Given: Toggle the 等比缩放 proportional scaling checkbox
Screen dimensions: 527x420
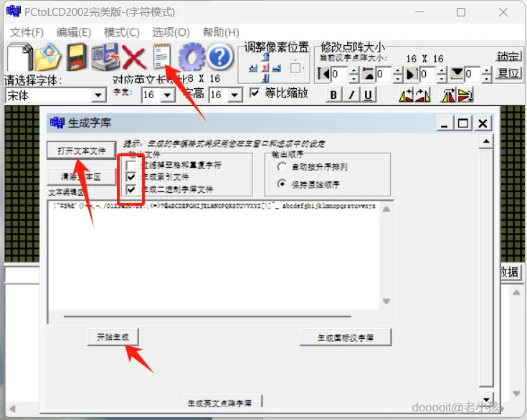Looking at the screenshot, I should [x=255, y=92].
